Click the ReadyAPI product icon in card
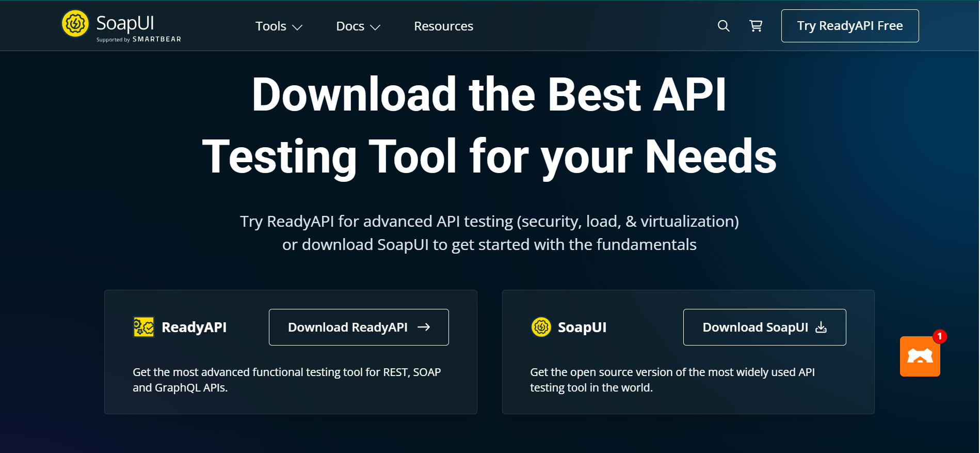980x453 pixels. 143,327
